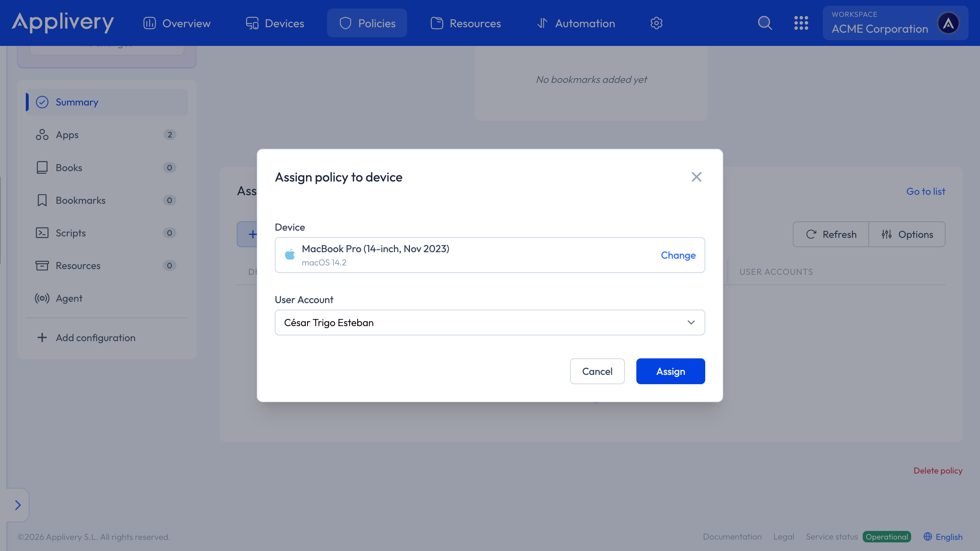This screenshot has height=551, width=980.
Task: Open the Agent sidebar section
Action: [69, 298]
